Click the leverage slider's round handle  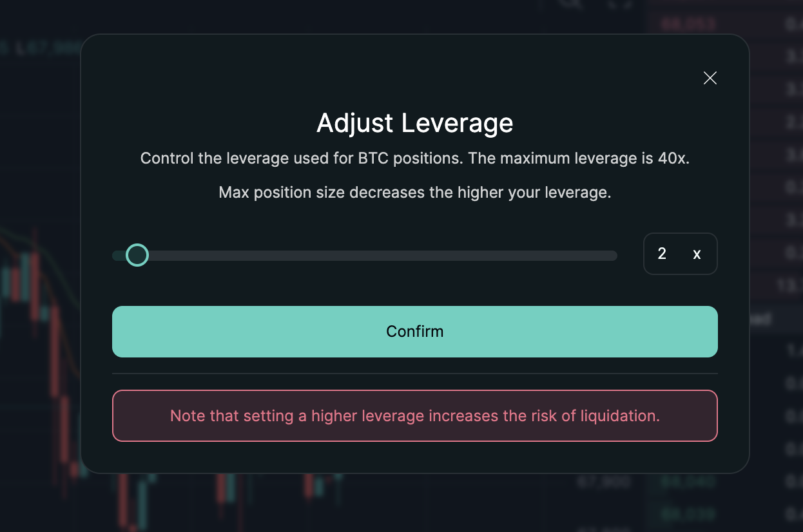coord(137,255)
